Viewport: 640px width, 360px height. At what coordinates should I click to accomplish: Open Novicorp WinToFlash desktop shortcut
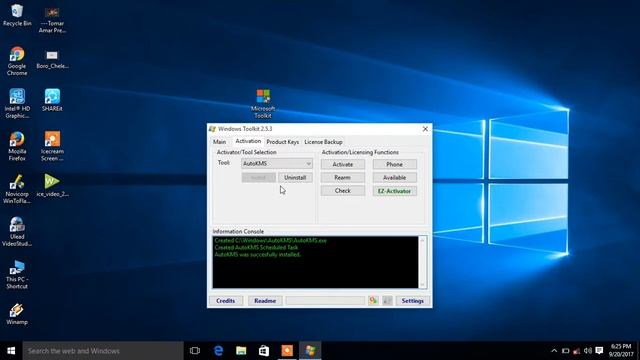17,189
